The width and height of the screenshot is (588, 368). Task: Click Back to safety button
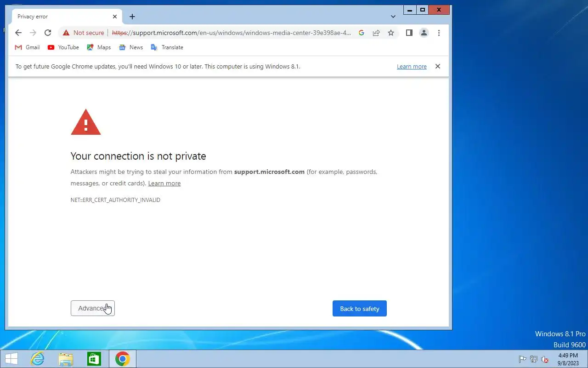(360, 309)
